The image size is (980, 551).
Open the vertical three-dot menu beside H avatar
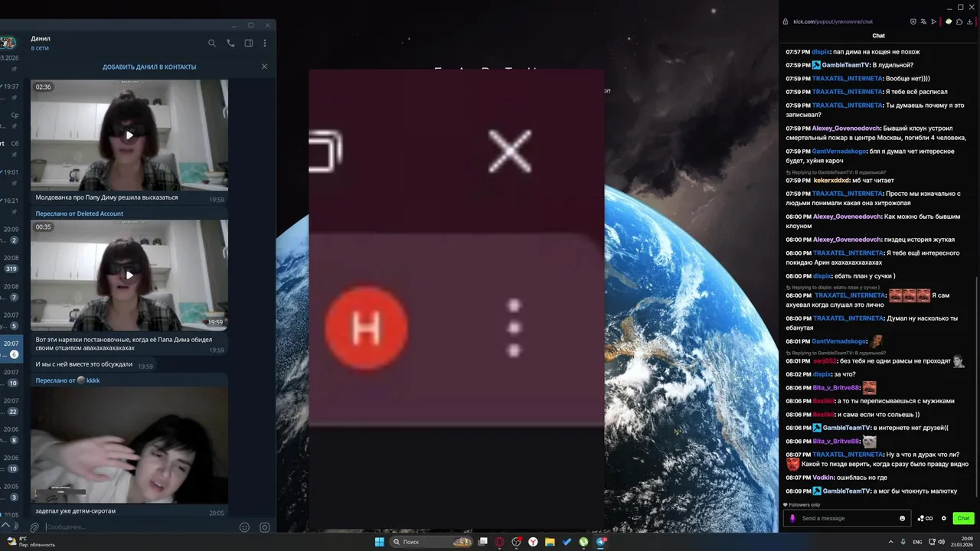tap(514, 328)
